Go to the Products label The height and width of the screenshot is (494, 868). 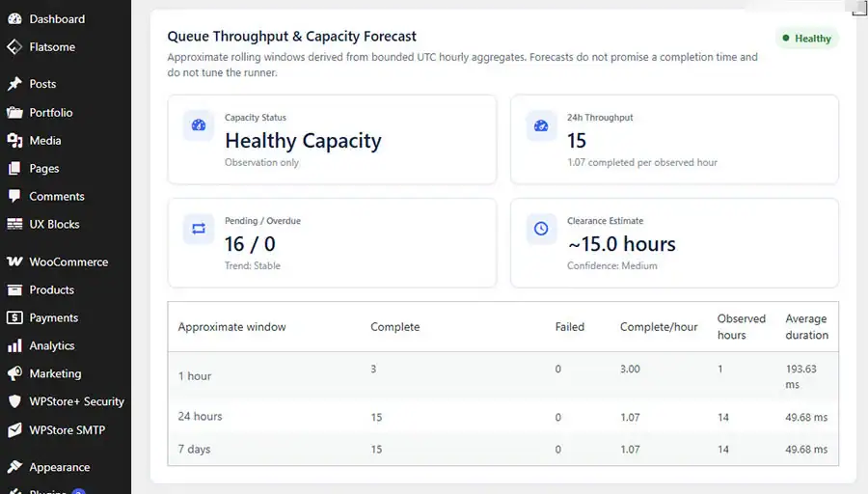[51, 289]
